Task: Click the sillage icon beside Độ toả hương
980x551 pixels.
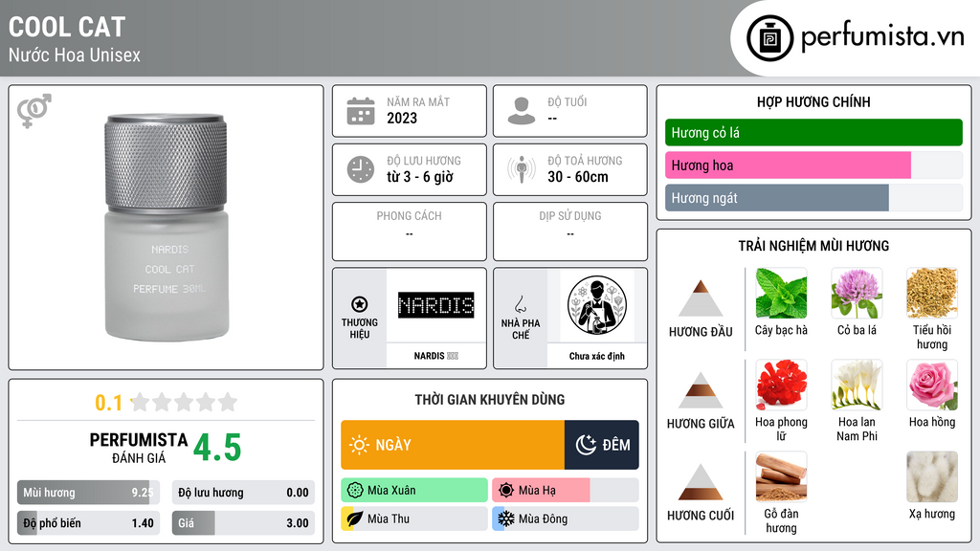Action: tap(522, 169)
